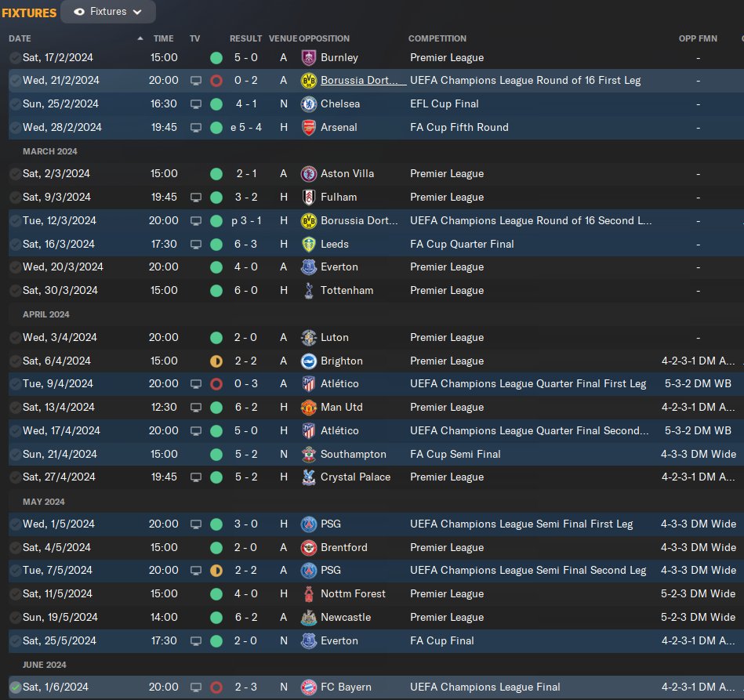The height and width of the screenshot is (700, 744).
Task: Click the Brighton club badge
Action: click(x=309, y=361)
